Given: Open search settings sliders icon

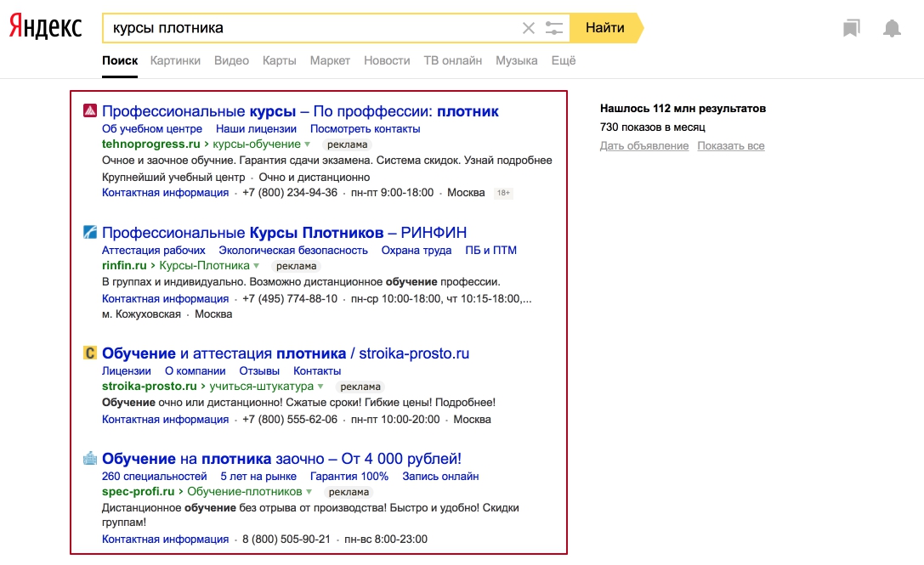Looking at the screenshot, I should [x=554, y=28].
